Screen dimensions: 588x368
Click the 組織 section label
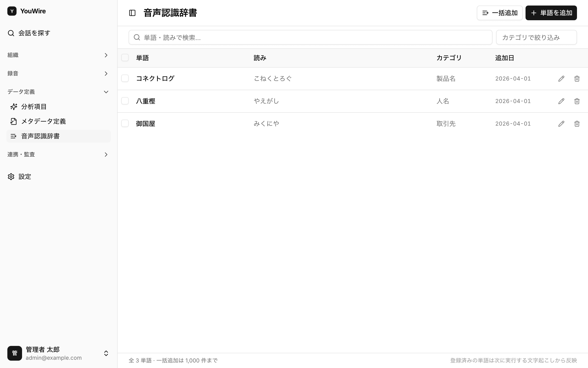13,55
